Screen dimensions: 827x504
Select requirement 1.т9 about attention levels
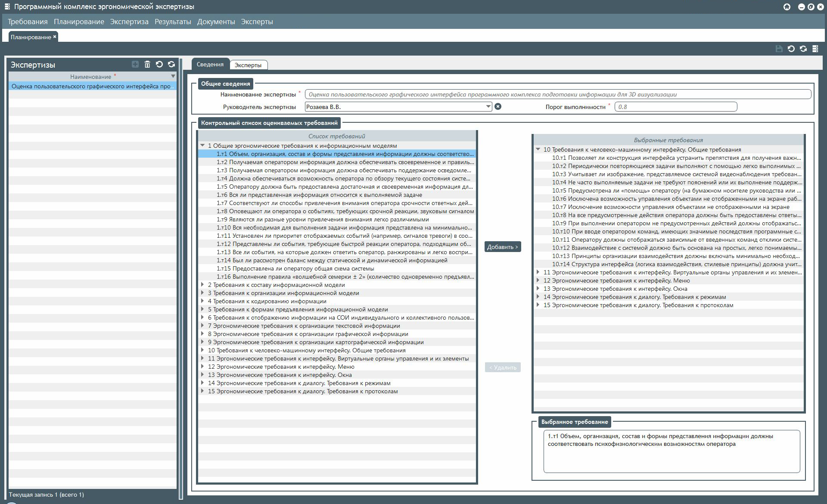[x=337, y=219]
